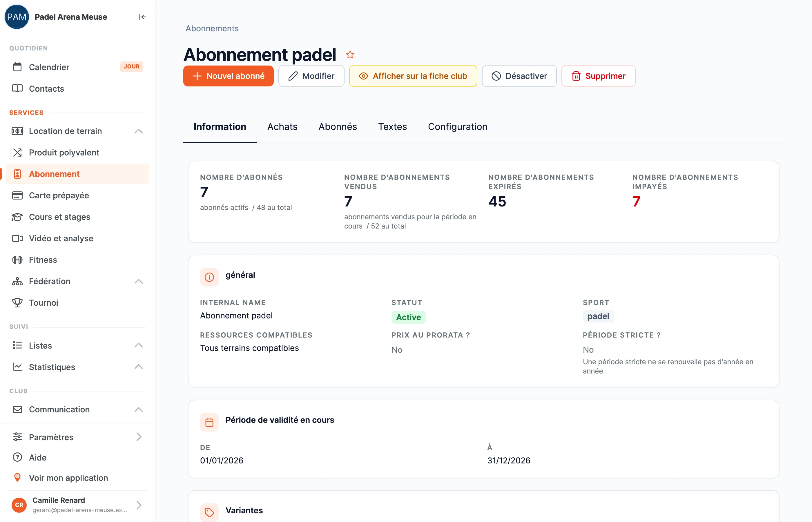The width and height of the screenshot is (812, 522).
Task: Click Nouvel abonné button
Action: tap(229, 76)
